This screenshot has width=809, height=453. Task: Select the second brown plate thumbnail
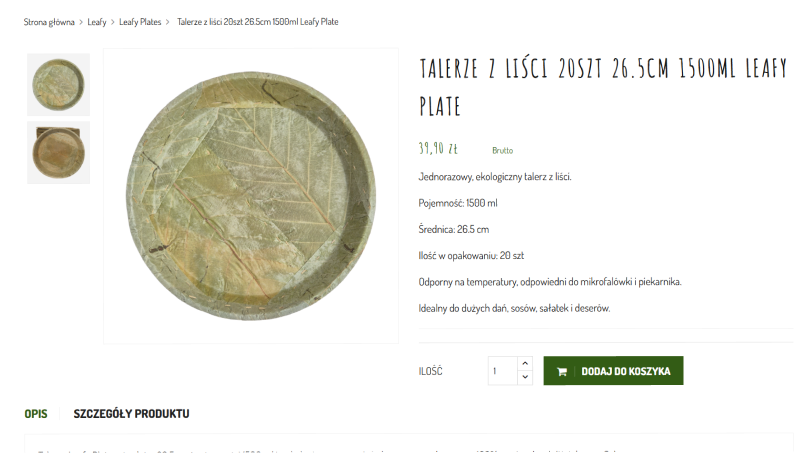pyautogui.click(x=58, y=153)
